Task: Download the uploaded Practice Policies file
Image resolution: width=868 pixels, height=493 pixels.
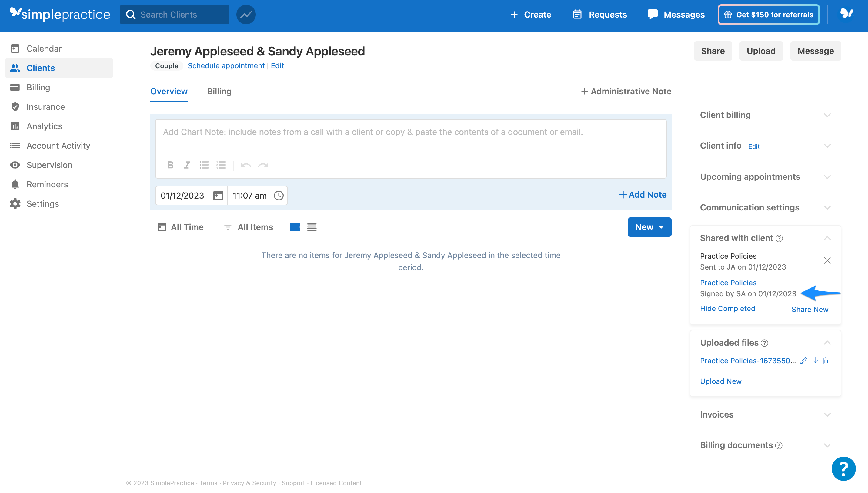Action: (815, 361)
